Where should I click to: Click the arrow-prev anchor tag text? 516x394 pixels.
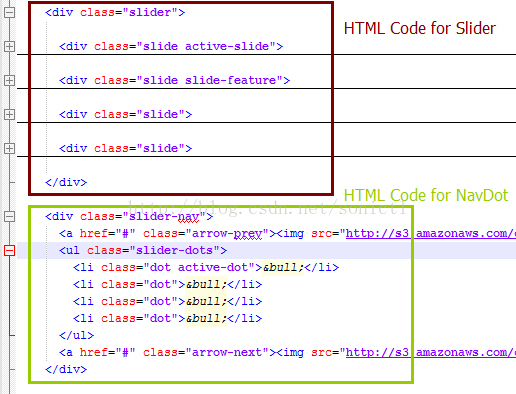(x=168, y=233)
